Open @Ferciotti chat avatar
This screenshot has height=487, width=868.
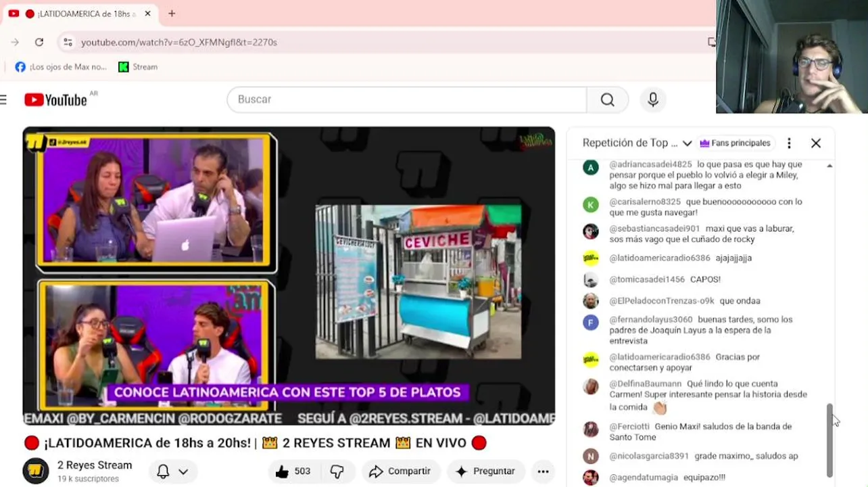tap(591, 429)
